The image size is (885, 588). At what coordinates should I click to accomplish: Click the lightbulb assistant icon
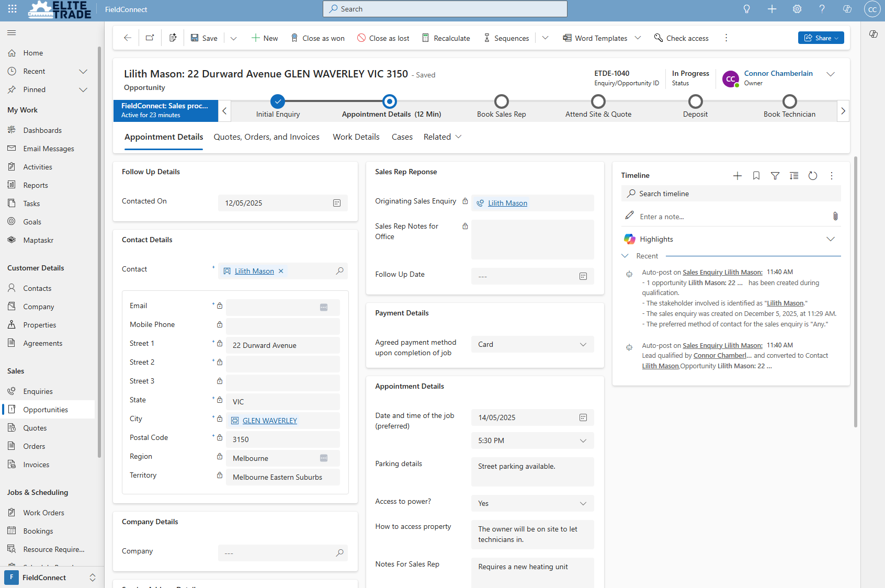point(747,9)
